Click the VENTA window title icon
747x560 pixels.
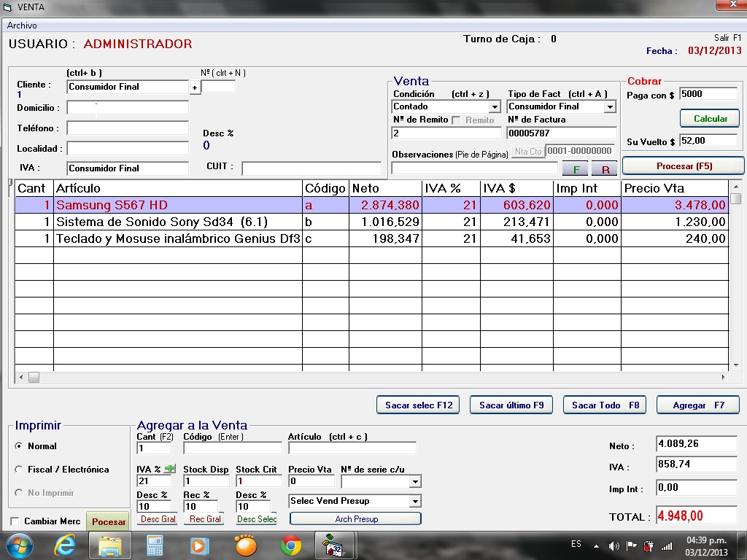tap(7, 7)
